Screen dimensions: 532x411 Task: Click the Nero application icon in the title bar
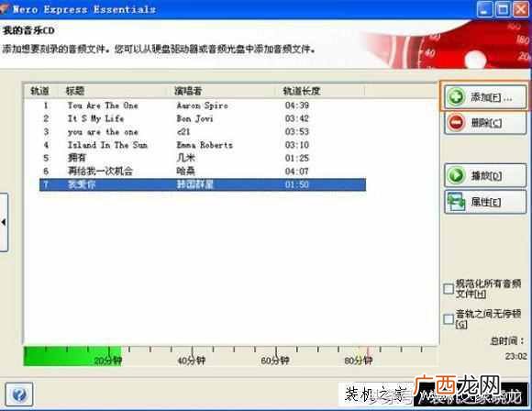click(x=4, y=9)
